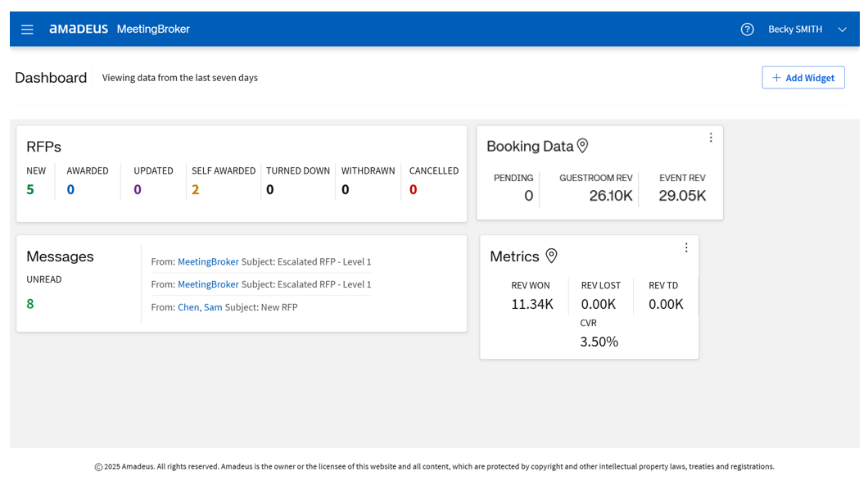This screenshot has width=868, height=499.
Task: Click the three-dot menu on the Booking Data card
Action: point(711,137)
